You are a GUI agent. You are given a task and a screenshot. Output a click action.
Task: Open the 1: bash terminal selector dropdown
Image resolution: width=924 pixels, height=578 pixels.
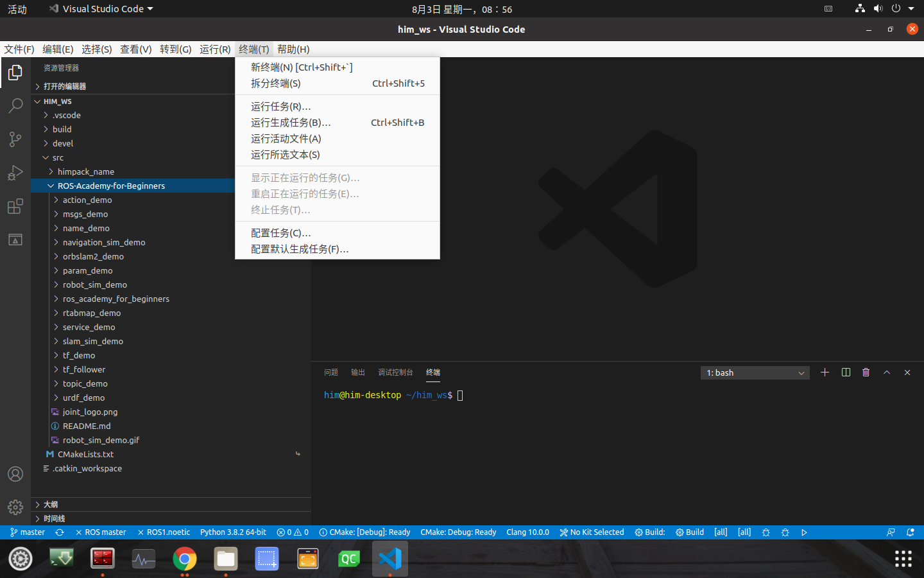(x=755, y=373)
